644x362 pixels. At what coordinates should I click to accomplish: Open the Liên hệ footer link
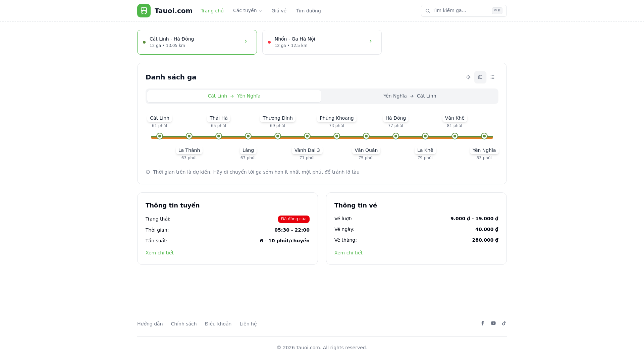click(248, 324)
